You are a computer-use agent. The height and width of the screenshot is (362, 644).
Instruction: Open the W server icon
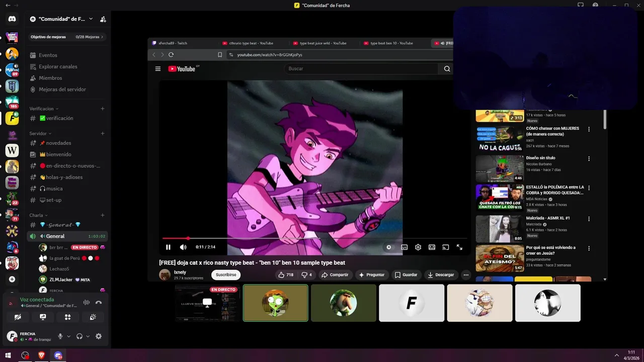click(12, 150)
